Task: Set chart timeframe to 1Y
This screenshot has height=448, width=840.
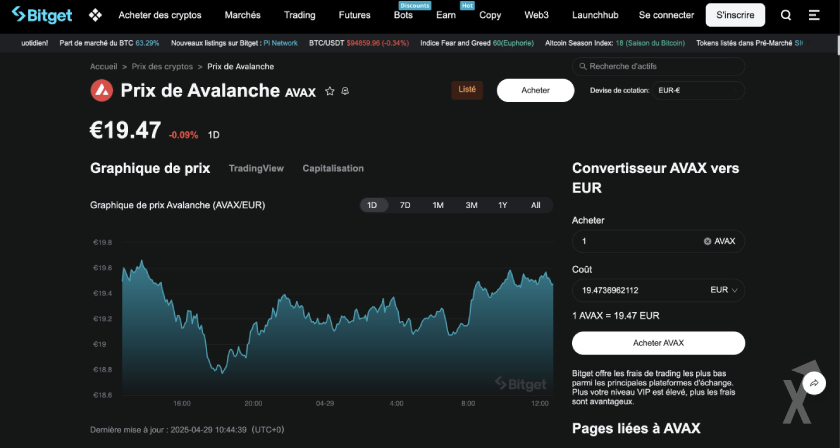Action: [503, 205]
